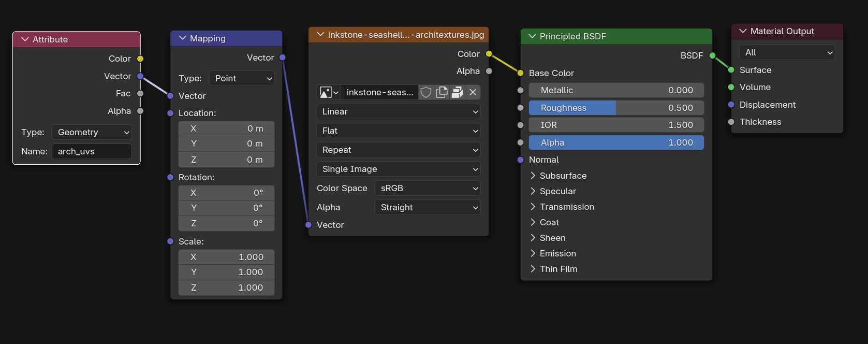
Task: Open the Material Output target All dropdown
Action: point(787,52)
